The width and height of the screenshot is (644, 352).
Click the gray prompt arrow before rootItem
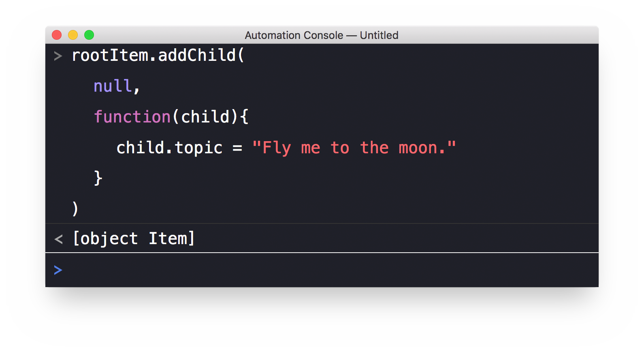(x=58, y=56)
